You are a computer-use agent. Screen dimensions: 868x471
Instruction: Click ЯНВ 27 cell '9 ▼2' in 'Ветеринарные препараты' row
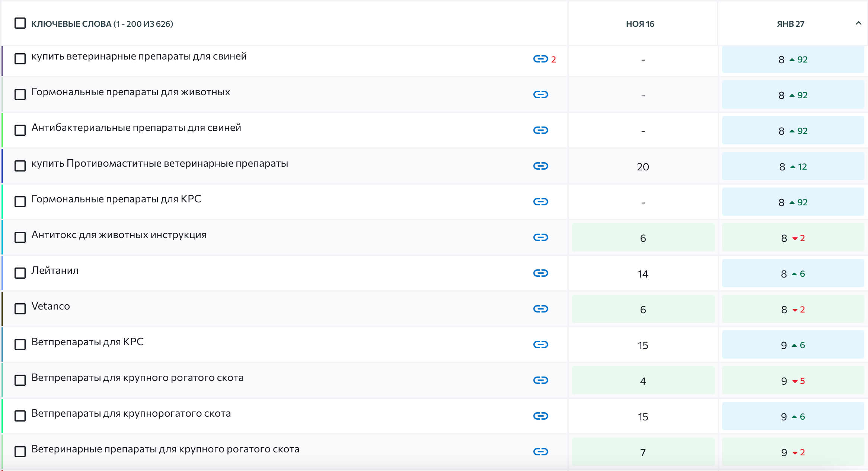(793, 452)
